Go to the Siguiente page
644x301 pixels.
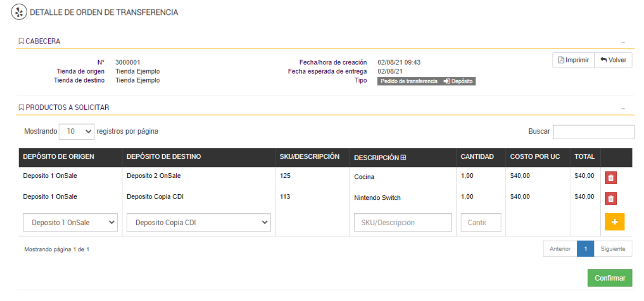613,249
